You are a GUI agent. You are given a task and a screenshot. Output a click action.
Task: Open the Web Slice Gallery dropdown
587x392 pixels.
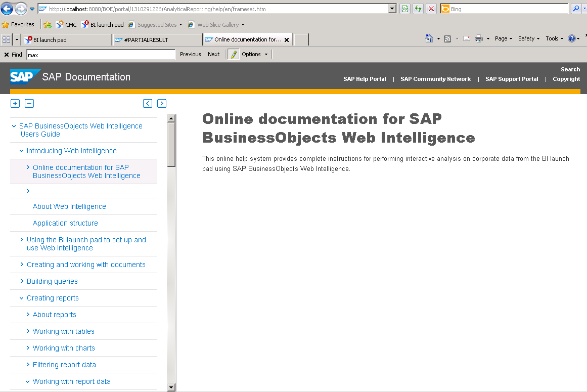(216, 25)
